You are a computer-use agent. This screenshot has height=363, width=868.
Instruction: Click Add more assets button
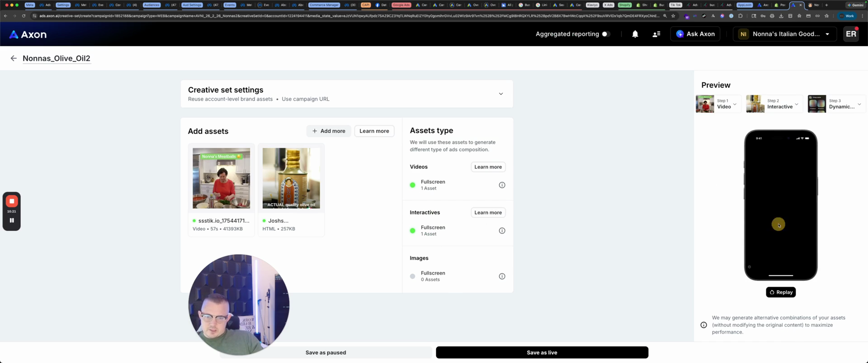click(329, 131)
